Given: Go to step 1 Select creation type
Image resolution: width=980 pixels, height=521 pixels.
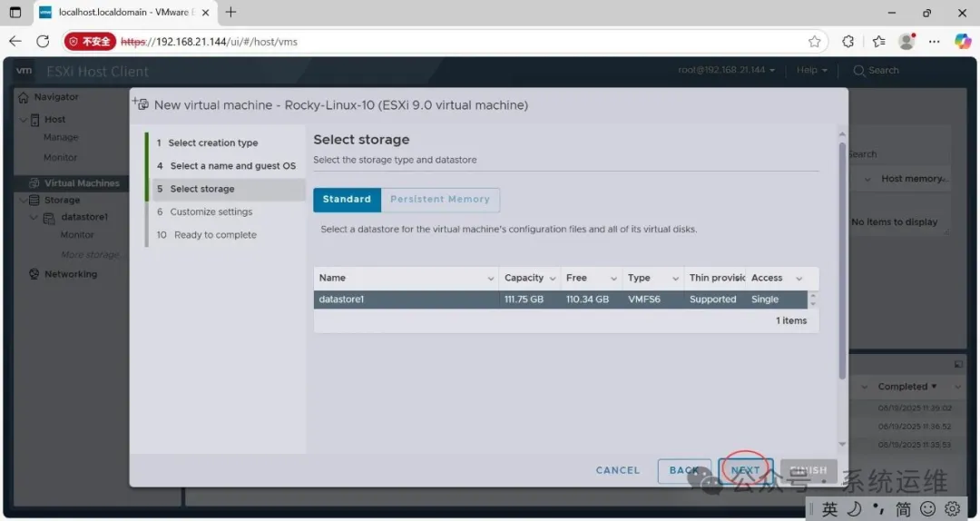Looking at the screenshot, I should [x=208, y=143].
